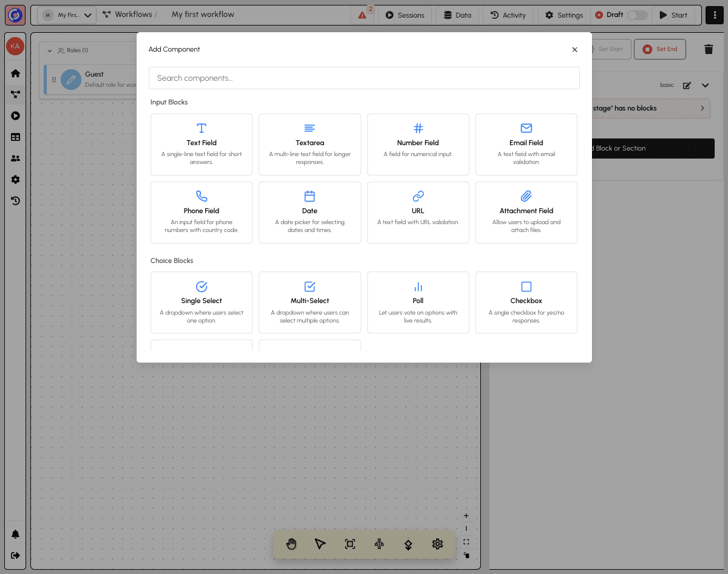The width and height of the screenshot is (728, 574).
Task: Open the history panel from the sidebar
Action: pyautogui.click(x=15, y=200)
